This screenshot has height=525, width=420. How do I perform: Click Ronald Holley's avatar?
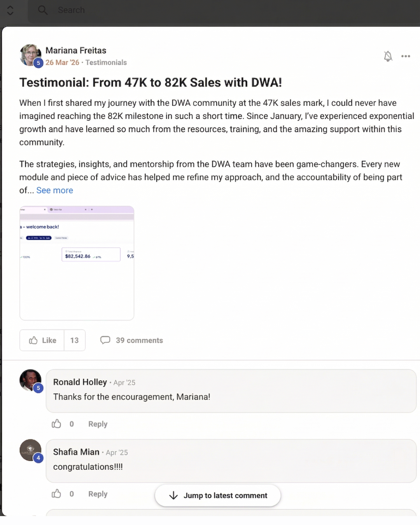pos(30,380)
